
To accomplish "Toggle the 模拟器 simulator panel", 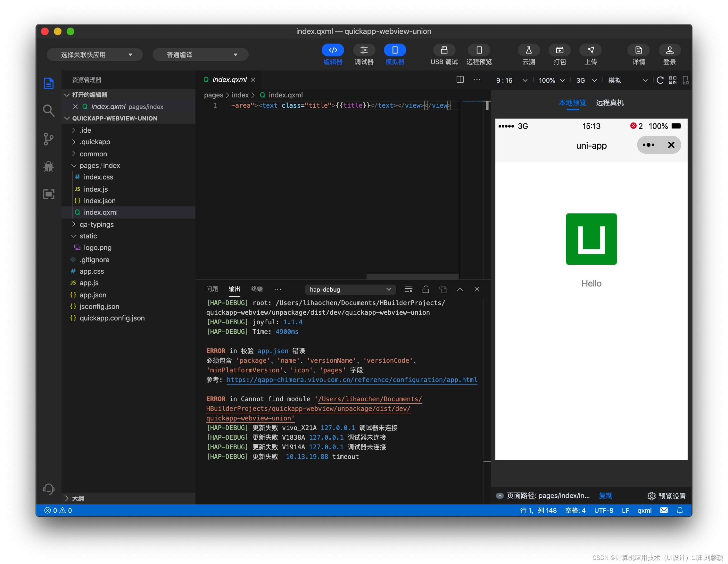I will [x=395, y=54].
